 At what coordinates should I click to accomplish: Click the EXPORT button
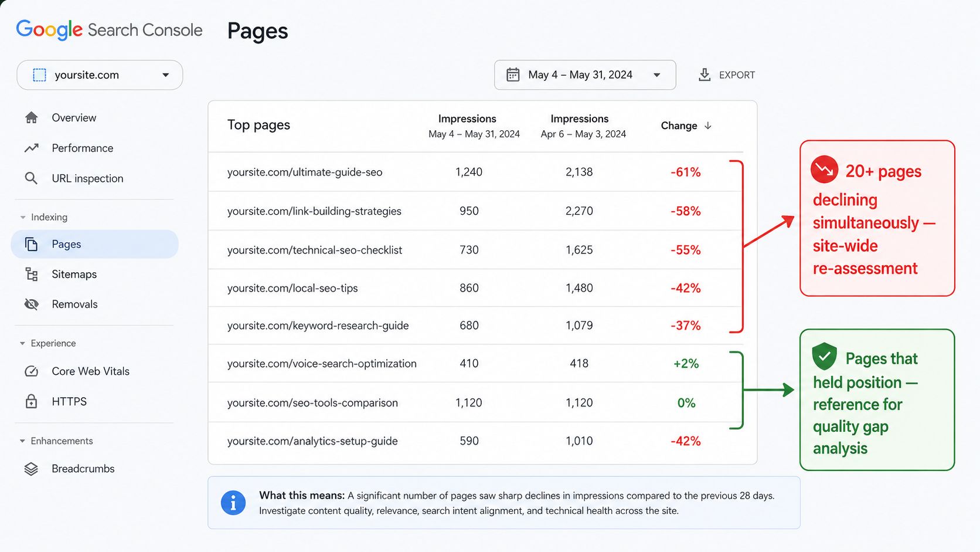pyautogui.click(x=727, y=75)
